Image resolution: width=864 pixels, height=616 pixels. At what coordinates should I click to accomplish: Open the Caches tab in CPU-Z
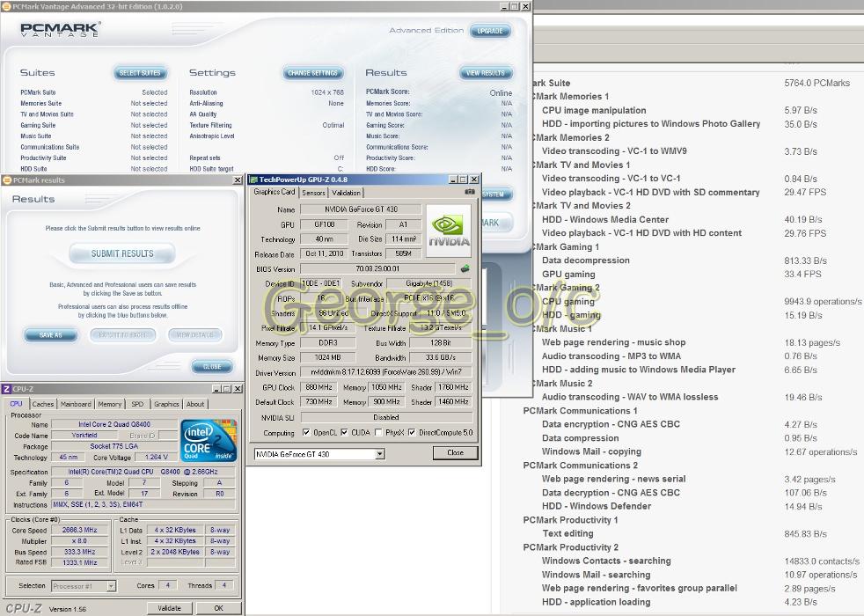[43, 404]
